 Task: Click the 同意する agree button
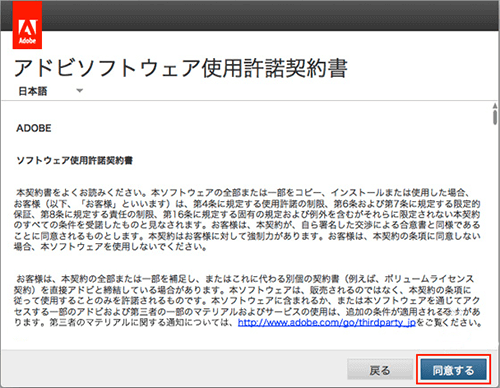453,370
